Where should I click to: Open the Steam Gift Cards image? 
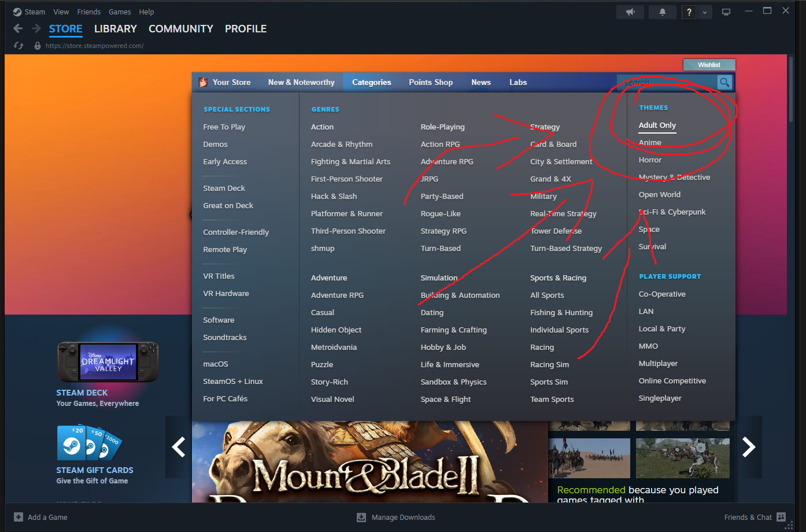(x=90, y=442)
